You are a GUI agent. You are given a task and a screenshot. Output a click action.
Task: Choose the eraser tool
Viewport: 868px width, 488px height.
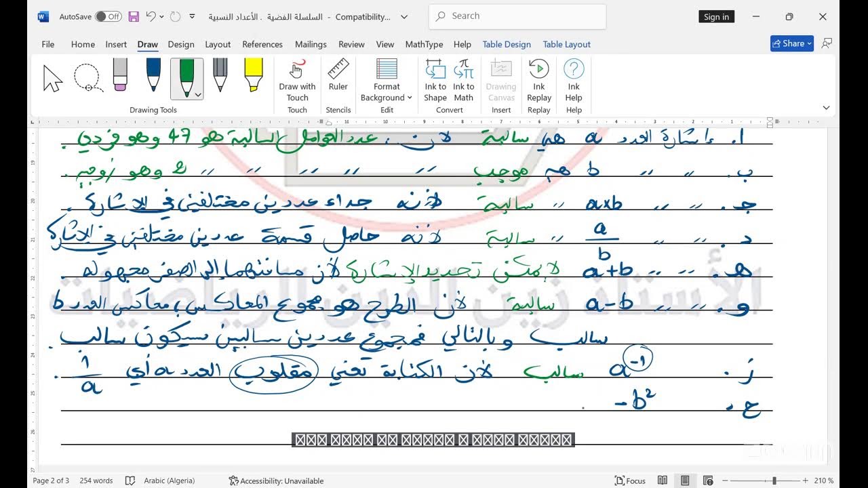pyautogui.click(x=120, y=75)
